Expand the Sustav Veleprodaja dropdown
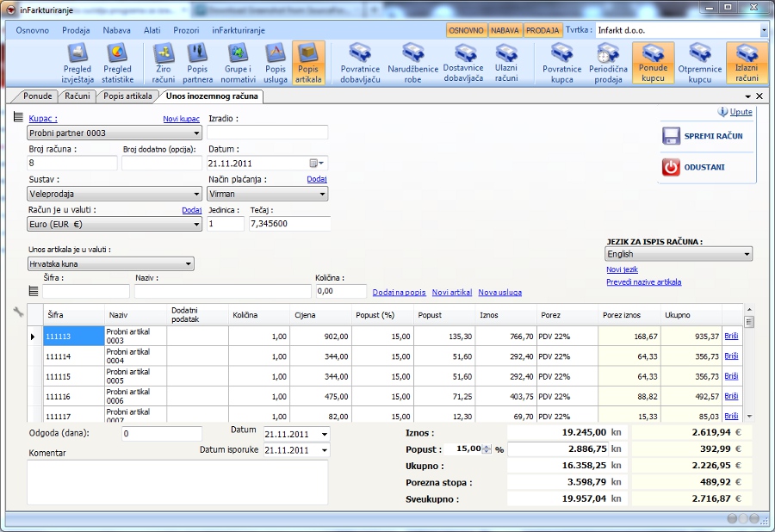The width and height of the screenshot is (775, 532). click(x=196, y=194)
